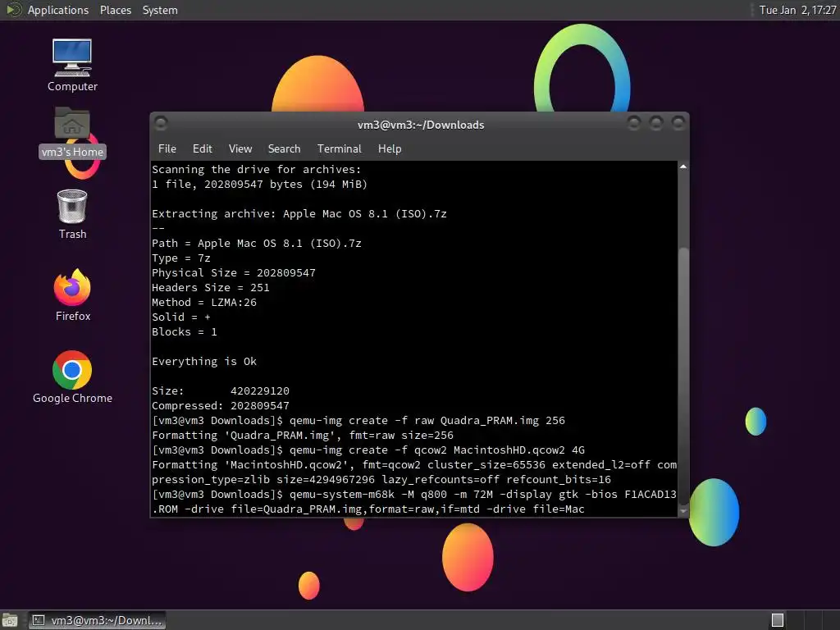Maximize the terminal window
This screenshot has height=630, width=840.
click(655, 124)
